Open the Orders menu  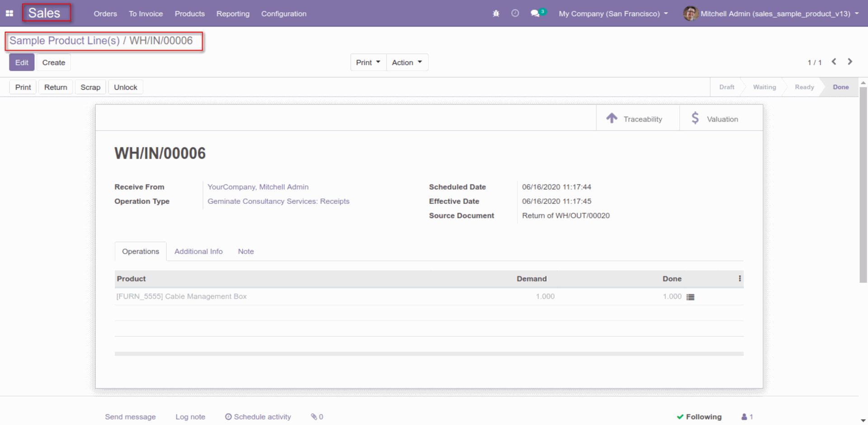tap(105, 14)
